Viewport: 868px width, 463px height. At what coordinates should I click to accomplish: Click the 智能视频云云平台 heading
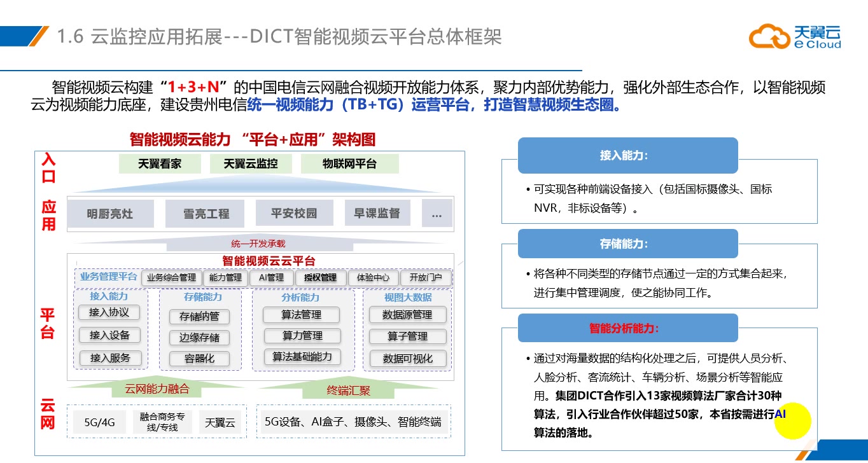pos(269,261)
